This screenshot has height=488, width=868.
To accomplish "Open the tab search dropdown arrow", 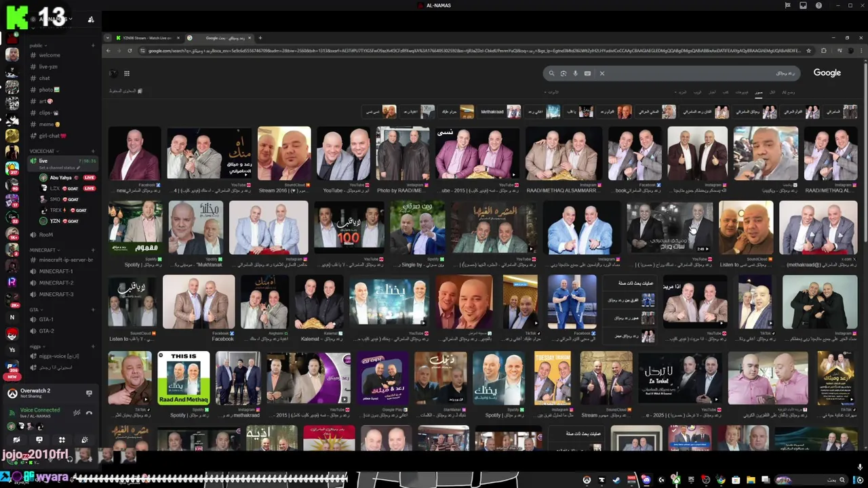I will click(x=108, y=38).
